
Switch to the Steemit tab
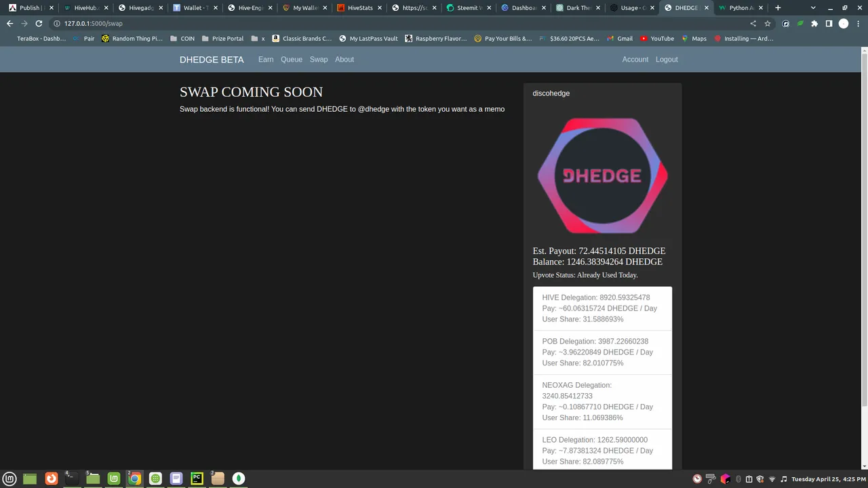click(467, 8)
